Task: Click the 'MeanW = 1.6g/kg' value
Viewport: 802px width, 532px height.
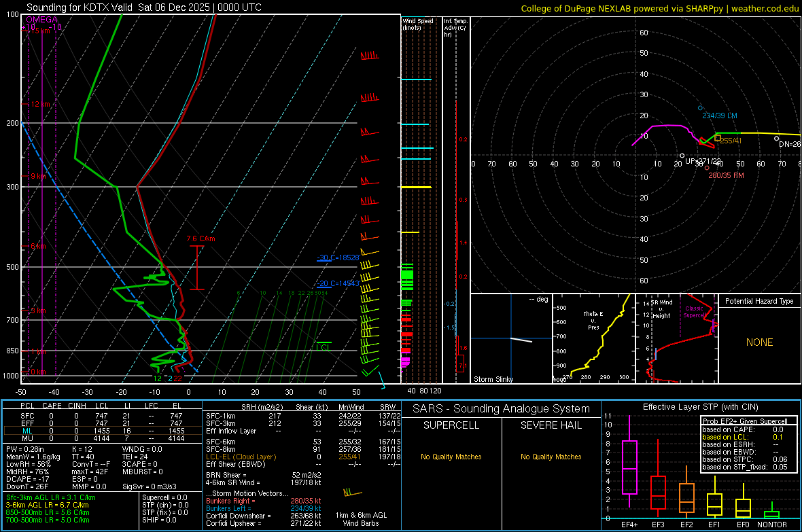Action: coord(33,457)
